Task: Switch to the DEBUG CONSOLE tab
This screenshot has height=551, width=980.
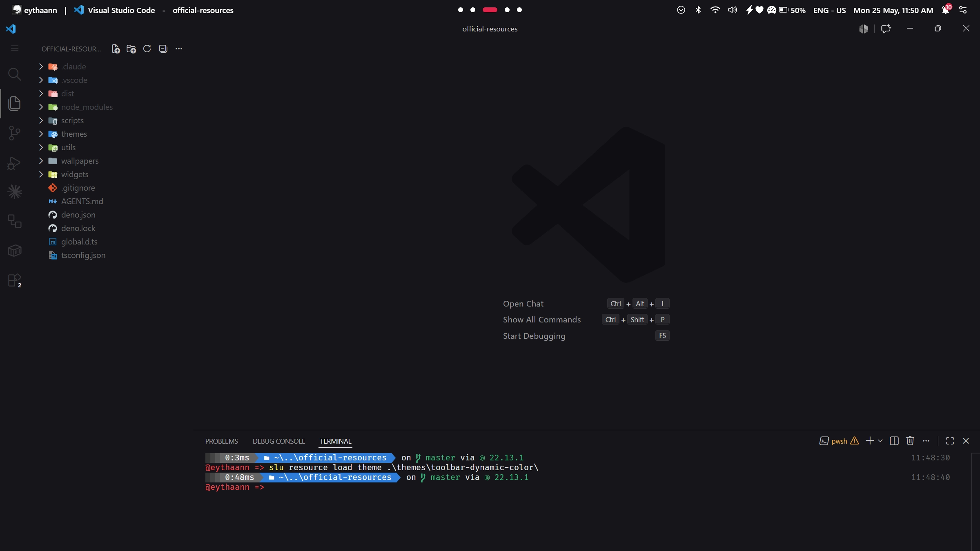Action: pyautogui.click(x=279, y=441)
